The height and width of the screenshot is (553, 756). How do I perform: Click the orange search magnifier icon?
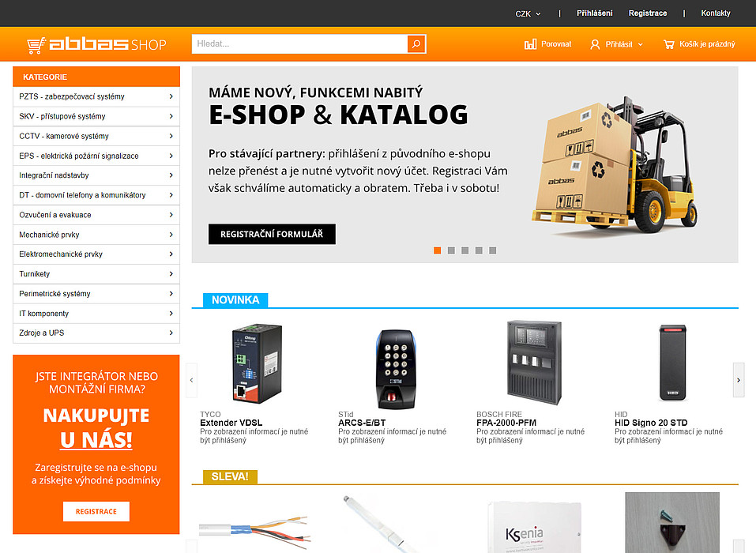click(416, 44)
